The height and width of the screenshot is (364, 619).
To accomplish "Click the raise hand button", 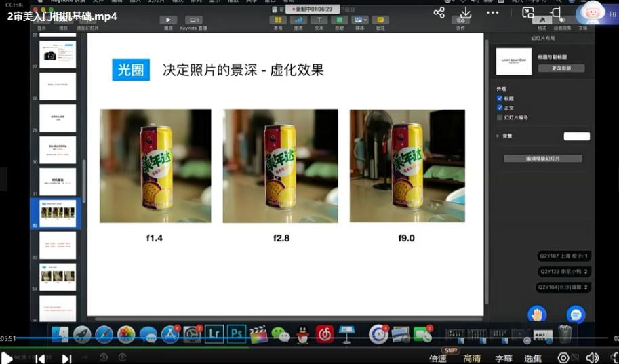I will click(537, 315).
